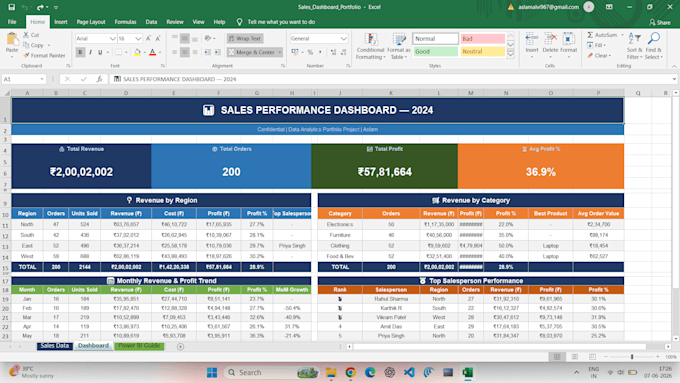Toggle Wrap Text
680x383 pixels.
(x=245, y=39)
